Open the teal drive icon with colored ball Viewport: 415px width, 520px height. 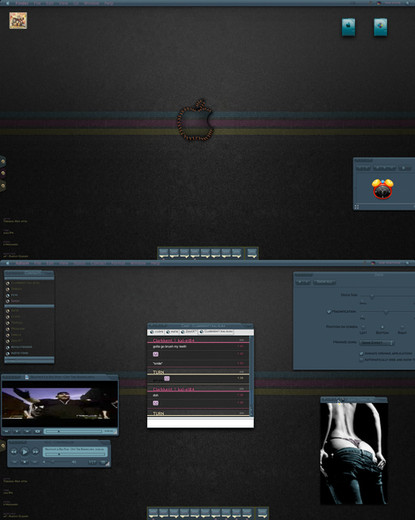(380, 27)
